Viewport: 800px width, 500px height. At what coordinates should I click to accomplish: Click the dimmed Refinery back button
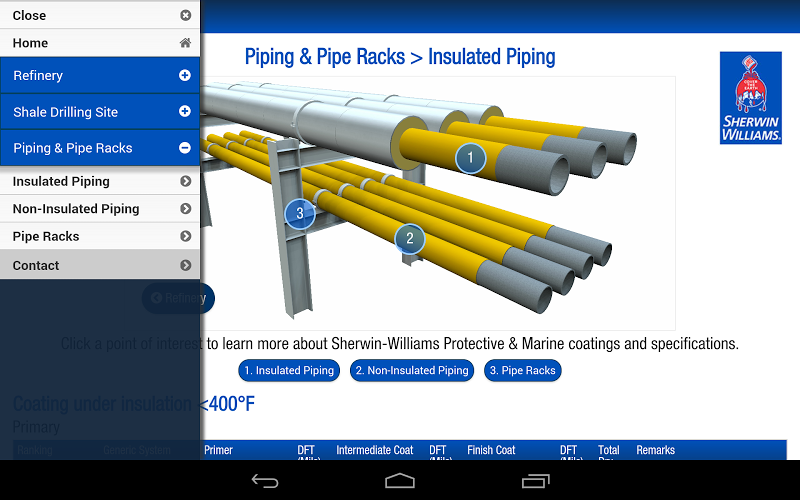[178, 298]
